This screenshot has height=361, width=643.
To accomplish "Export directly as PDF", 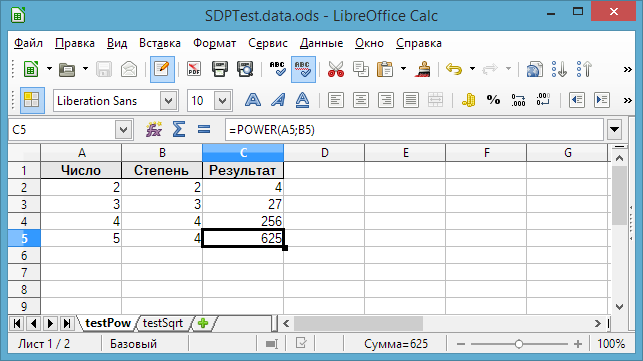I will tap(194, 69).
